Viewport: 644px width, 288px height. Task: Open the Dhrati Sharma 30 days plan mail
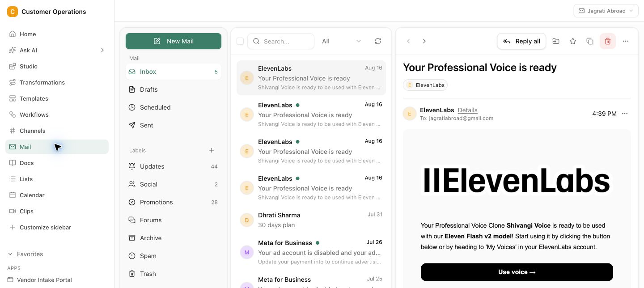coord(311,220)
